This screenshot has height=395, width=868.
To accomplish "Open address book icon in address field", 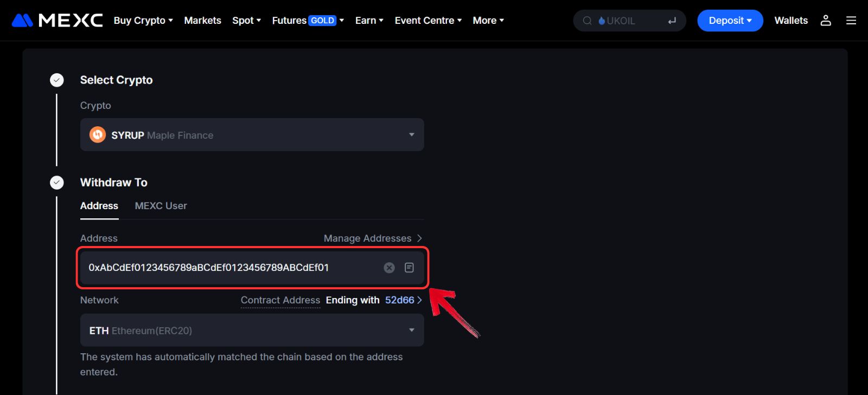I will click(x=409, y=268).
